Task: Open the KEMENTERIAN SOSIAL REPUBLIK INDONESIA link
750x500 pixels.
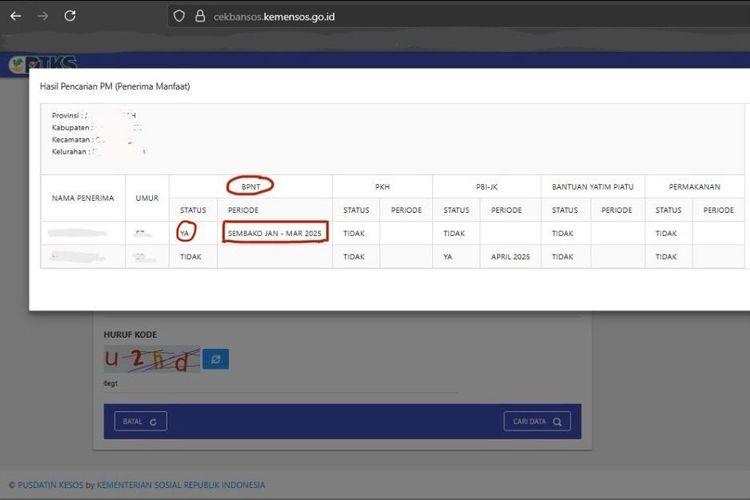Action: [x=181, y=485]
